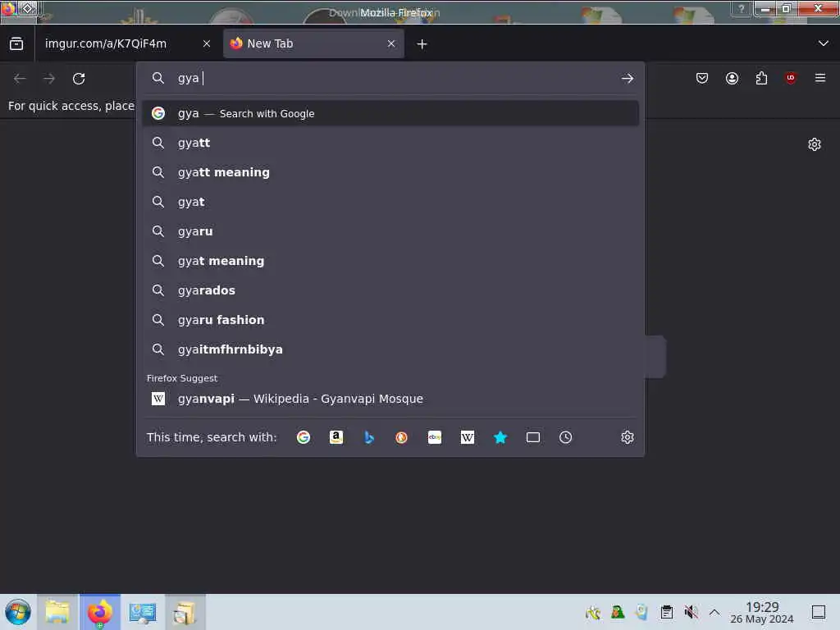Close the imgur.com tab

tap(207, 44)
